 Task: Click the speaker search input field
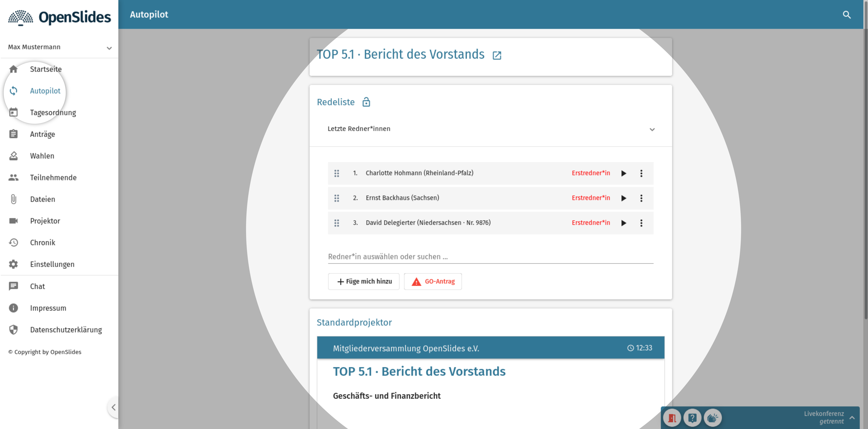click(490, 257)
